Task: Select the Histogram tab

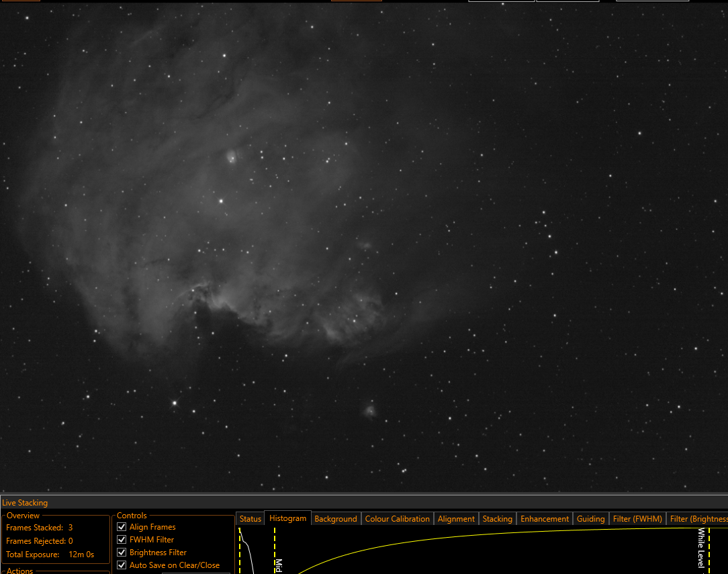Action: pyautogui.click(x=287, y=518)
